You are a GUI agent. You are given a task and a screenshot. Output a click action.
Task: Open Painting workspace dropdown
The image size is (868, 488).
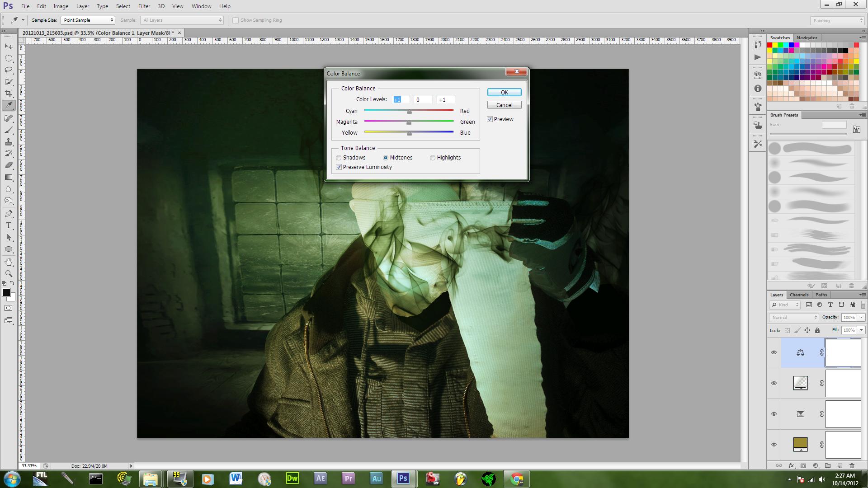click(x=837, y=21)
